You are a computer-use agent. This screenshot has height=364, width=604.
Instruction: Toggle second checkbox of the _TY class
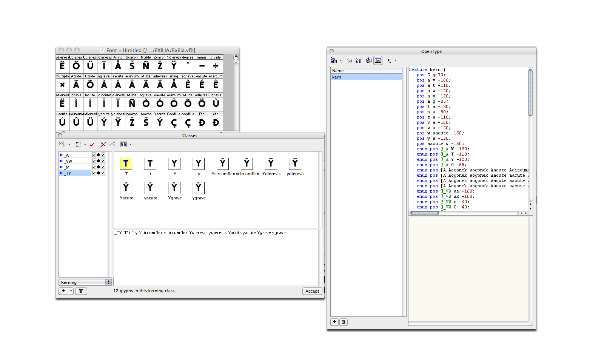103,173
